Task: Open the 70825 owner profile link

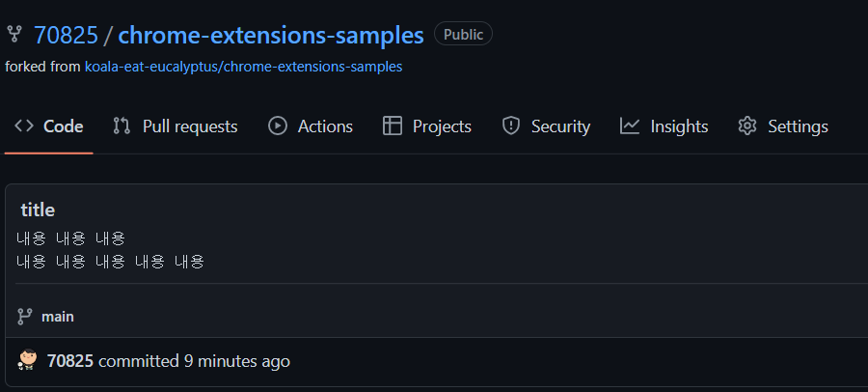Action: click(66, 36)
